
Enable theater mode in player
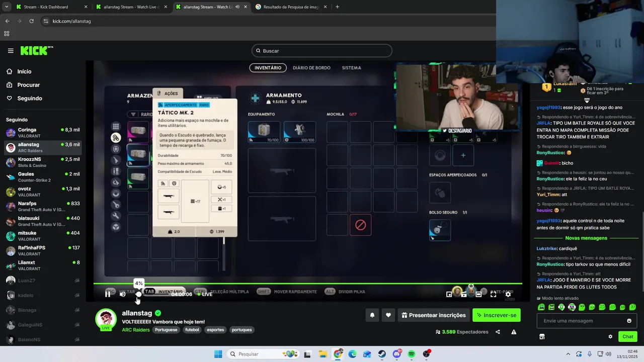pyautogui.click(x=478, y=295)
